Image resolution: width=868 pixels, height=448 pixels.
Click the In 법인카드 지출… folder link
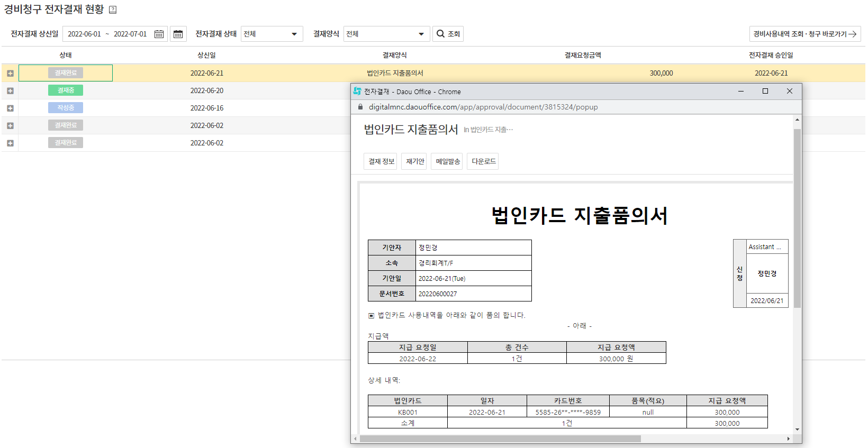coord(488,130)
